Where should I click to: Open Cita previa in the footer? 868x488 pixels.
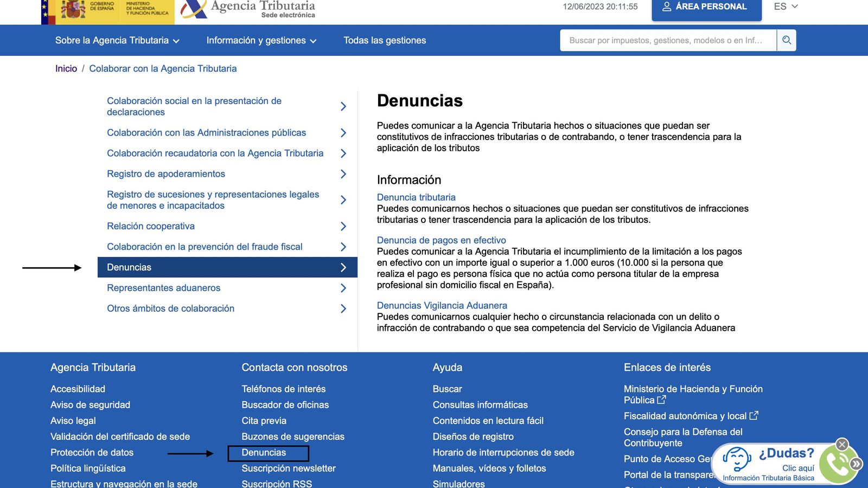pos(263,420)
